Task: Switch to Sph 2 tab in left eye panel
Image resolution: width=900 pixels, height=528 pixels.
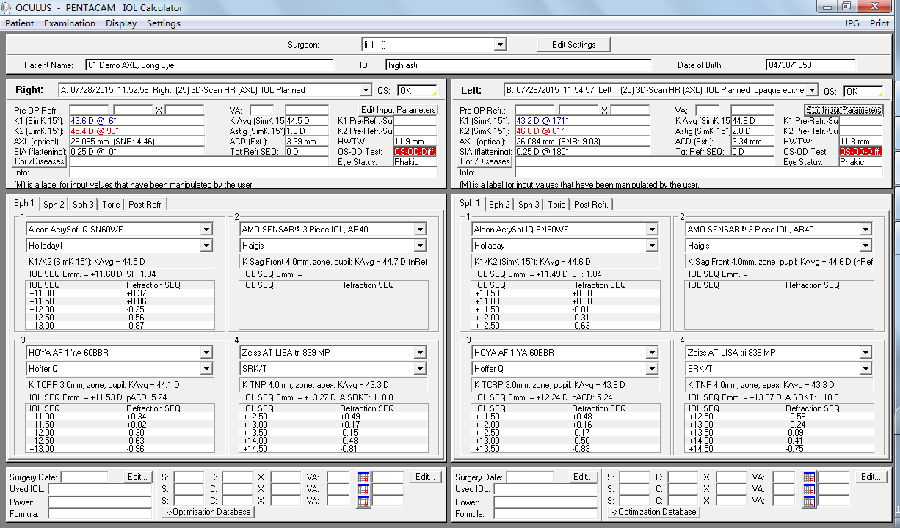Action: click(x=499, y=204)
